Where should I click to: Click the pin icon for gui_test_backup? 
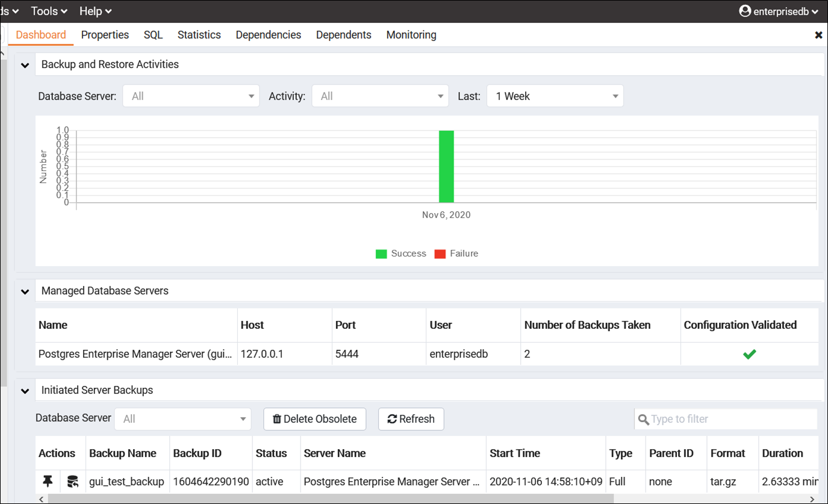[x=48, y=481]
